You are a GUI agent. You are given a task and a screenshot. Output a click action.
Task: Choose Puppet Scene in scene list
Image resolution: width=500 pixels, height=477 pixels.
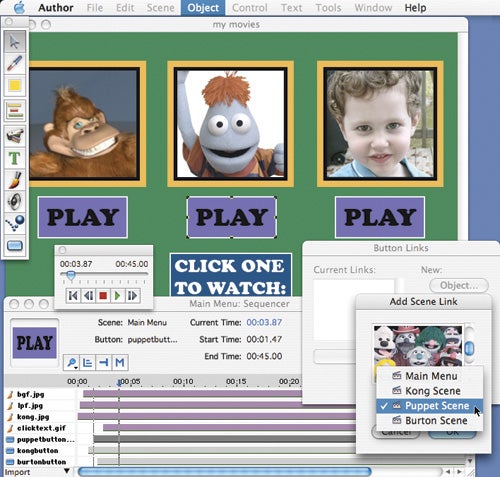[429, 406]
